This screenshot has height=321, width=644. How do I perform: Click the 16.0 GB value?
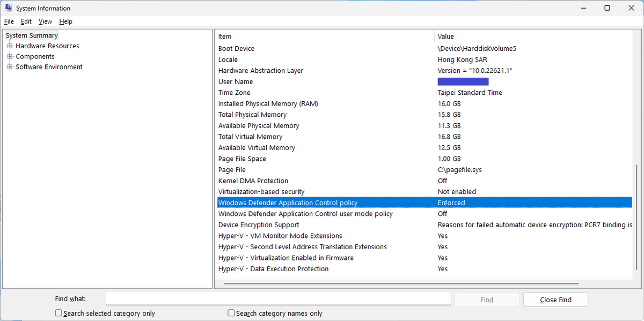click(449, 103)
